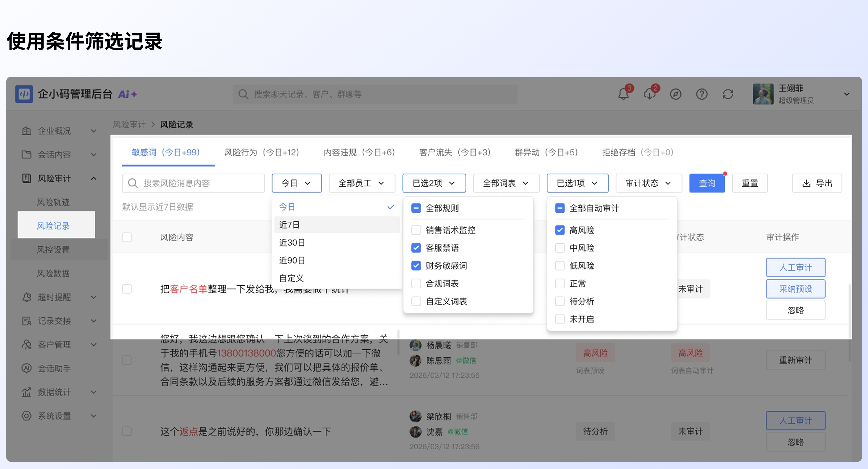Image resolution: width=868 pixels, height=469 pixels.
Task: Open the 已选2项 rules dropdown
Action: pos(434,183)
